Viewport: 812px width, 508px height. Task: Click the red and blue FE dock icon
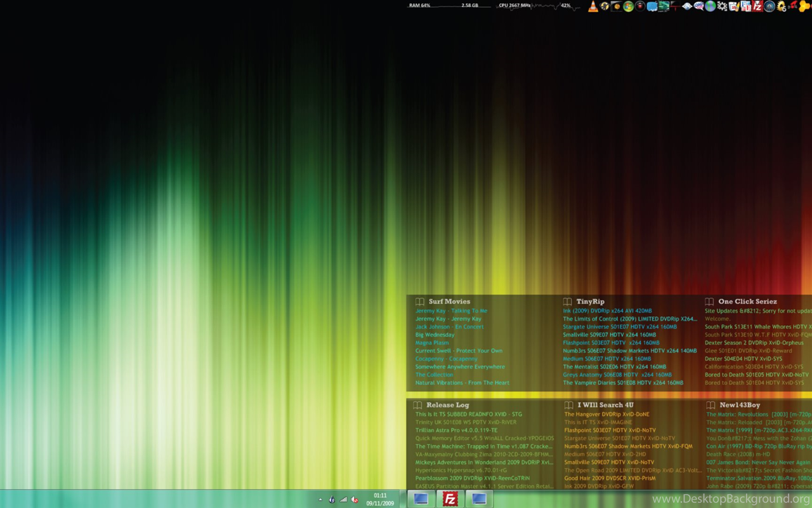coord(745,6)
